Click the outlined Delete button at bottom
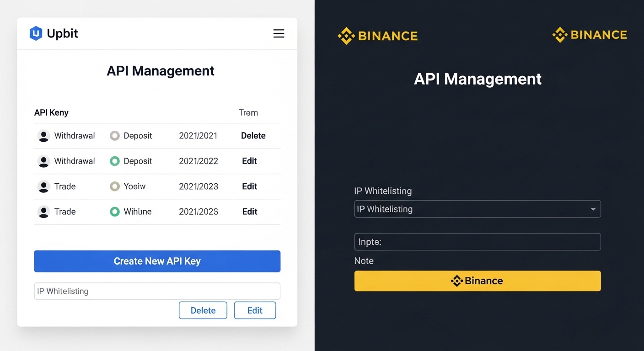This screenshot has height=351, width=644. pos(203,310)
